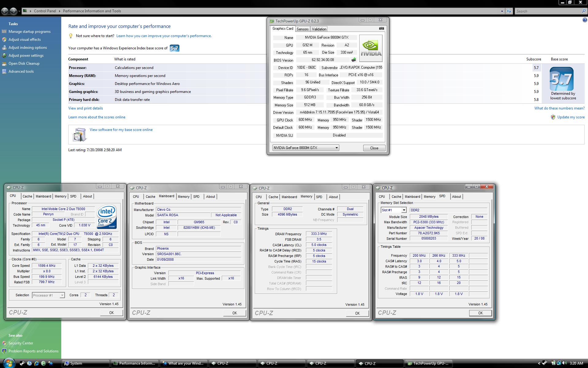Click 'Intel Mobile Core 2 Duo T9300' name value
Image resolution: width=588 pixels, height=368 pixels.
[x=63, y=209]
